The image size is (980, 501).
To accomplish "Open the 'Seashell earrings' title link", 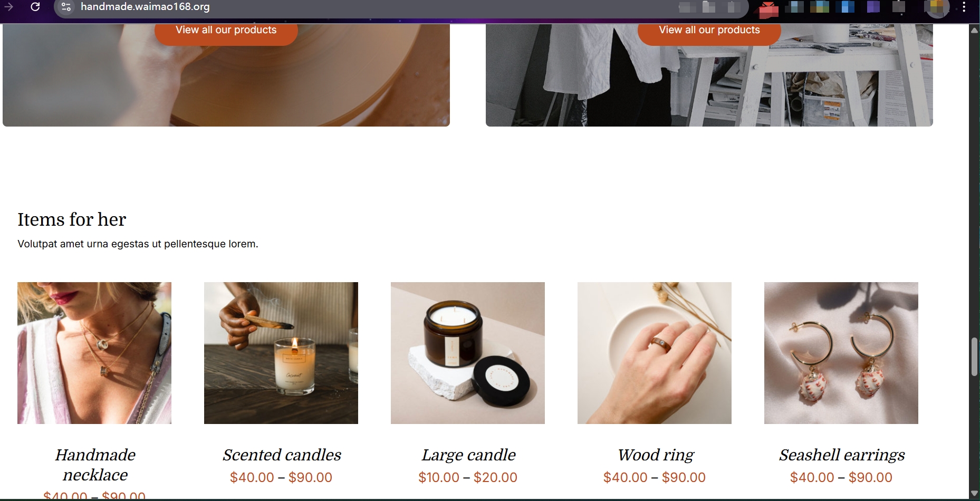I will 842,455.
